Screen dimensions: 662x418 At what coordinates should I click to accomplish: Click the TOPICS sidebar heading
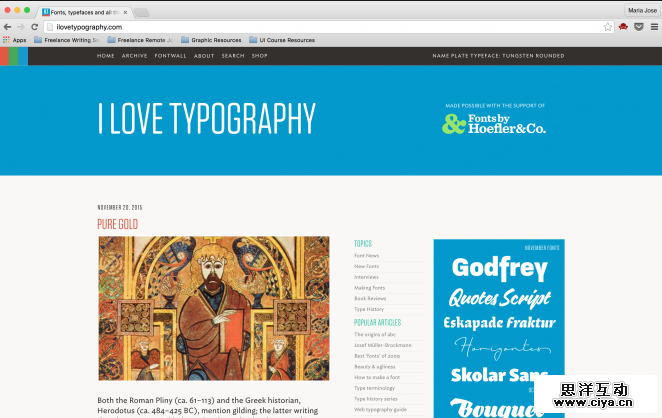point(363,244)
